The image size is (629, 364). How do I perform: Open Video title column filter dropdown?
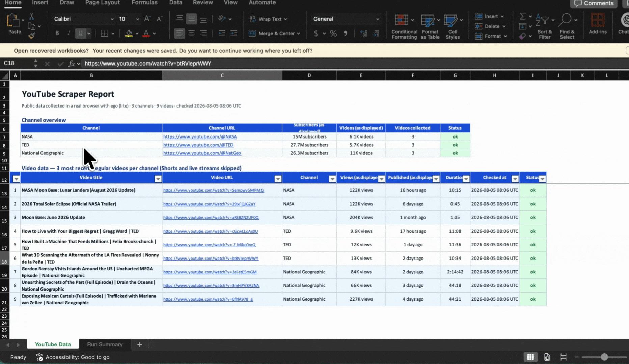click(158, 179)
